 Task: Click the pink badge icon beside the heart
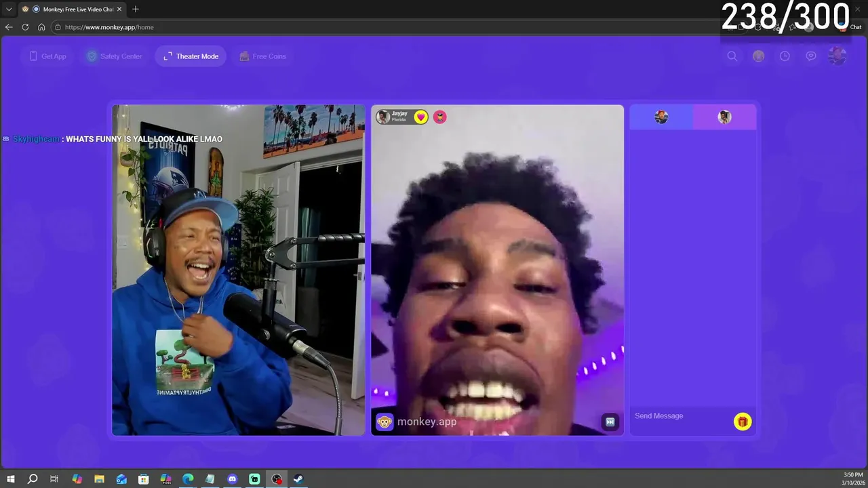pos(440,117)
